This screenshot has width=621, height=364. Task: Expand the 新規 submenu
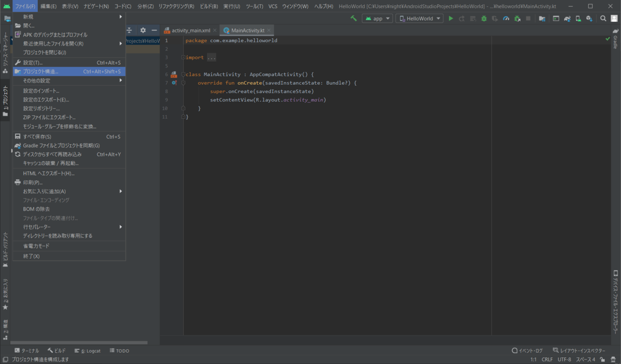[x=69, y=17]
